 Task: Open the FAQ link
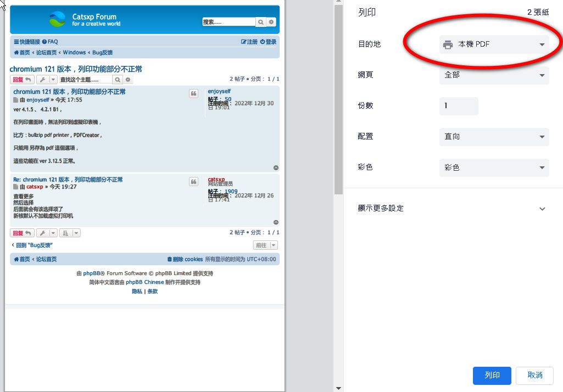(50, 42)
